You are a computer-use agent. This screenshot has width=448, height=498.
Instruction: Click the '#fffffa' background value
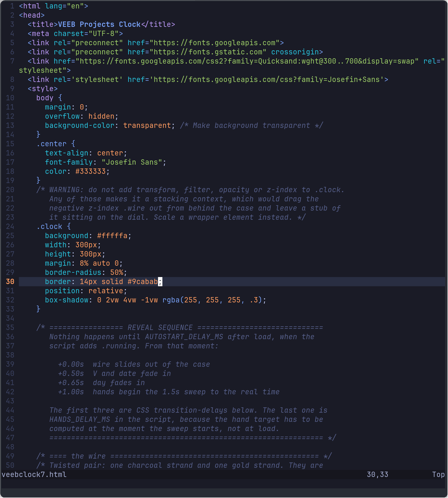(x=112, y=236)
